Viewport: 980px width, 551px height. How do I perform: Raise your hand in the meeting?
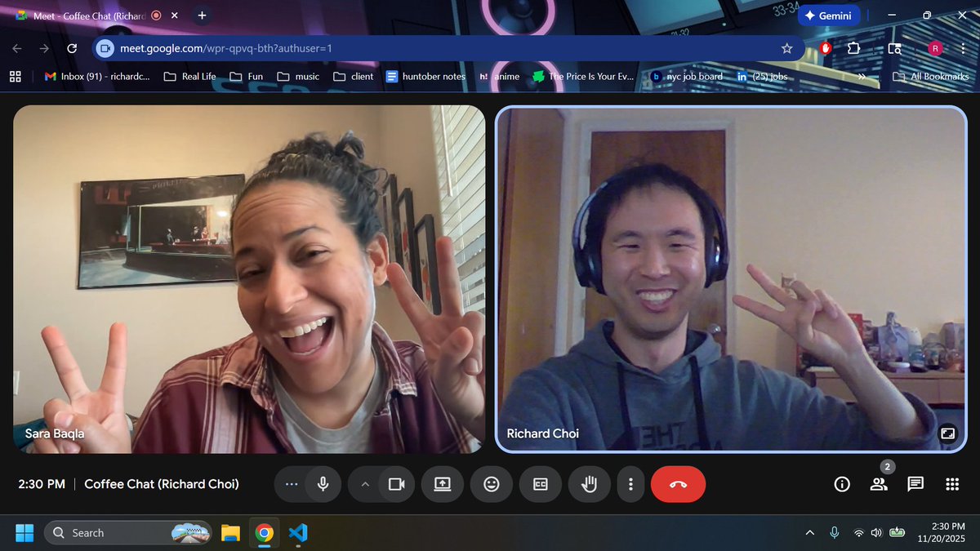tap(589, 484)
